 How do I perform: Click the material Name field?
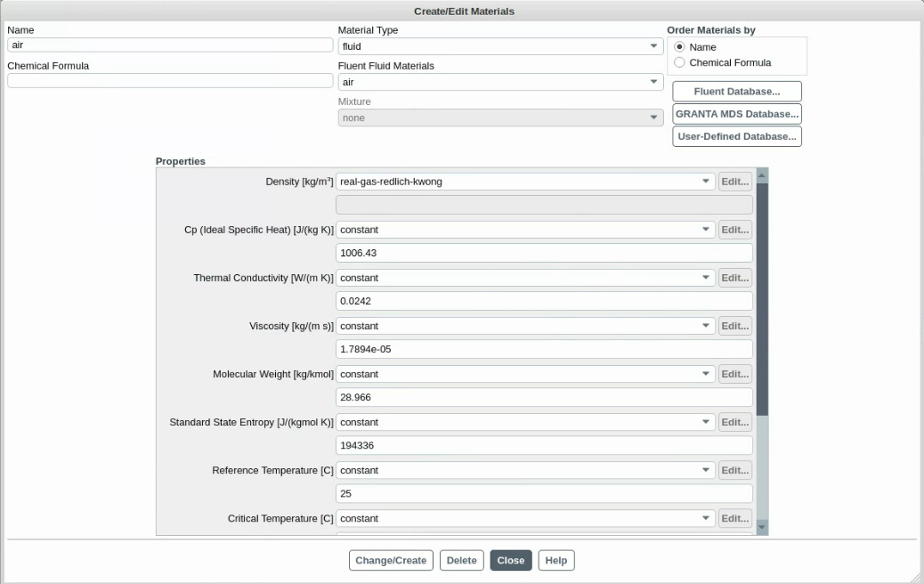[169, 45]
